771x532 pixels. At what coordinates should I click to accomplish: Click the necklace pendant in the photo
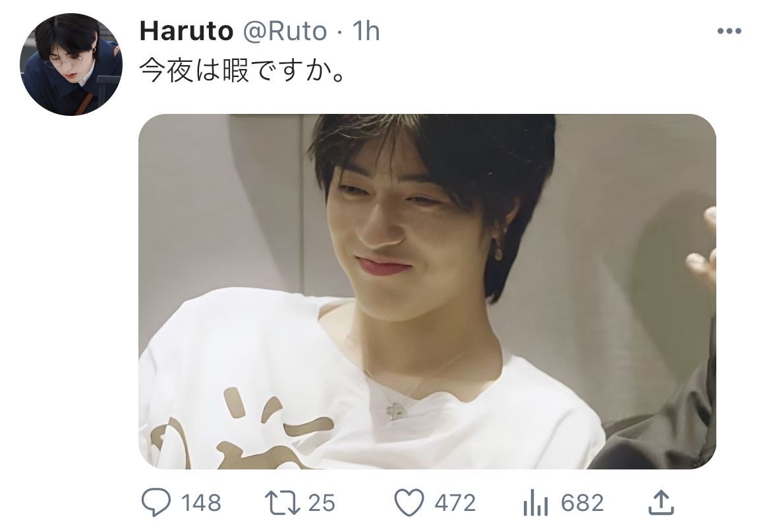pos(395,411)
